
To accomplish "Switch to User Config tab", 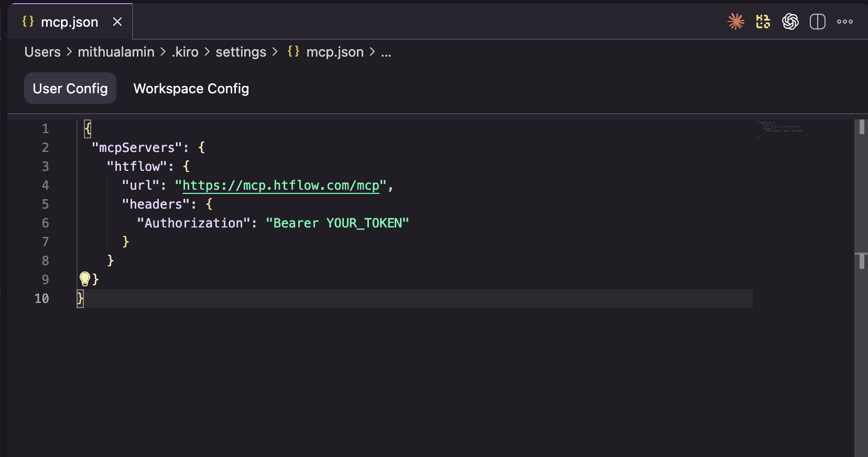I will pos(70,89).
